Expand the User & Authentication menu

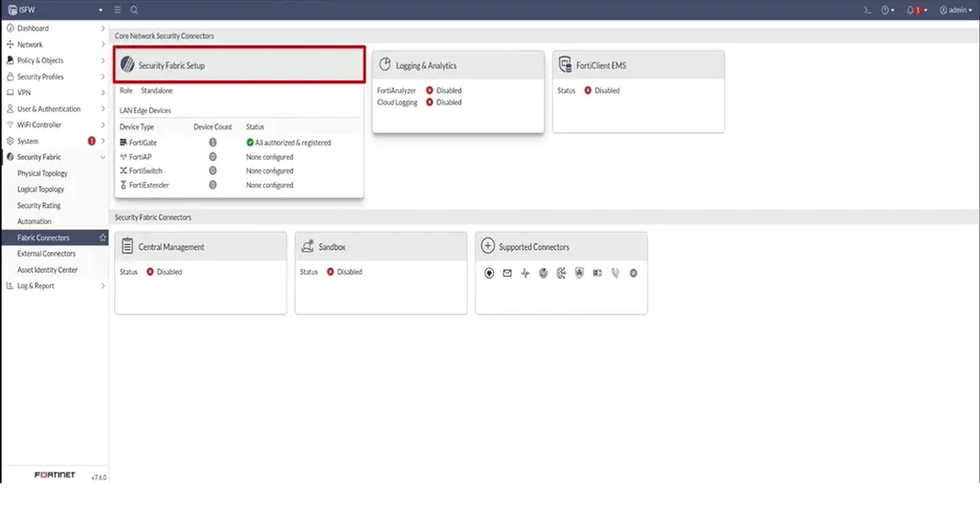[x=55, y=109]
